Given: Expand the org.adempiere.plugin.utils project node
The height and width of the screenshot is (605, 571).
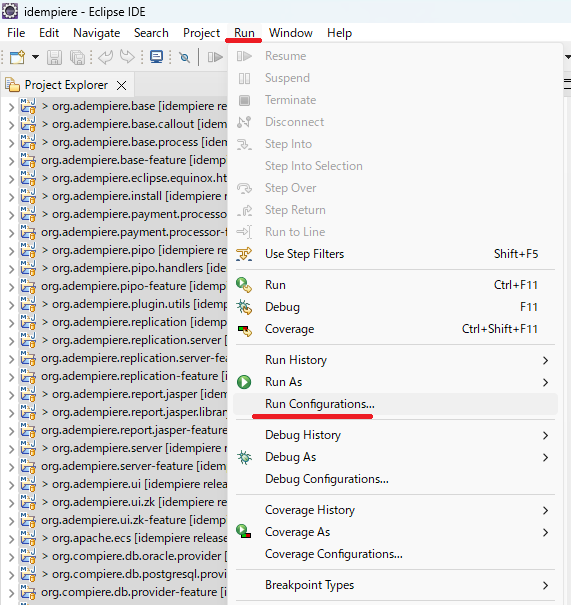Looking at the screenshot, I should point(12,305).
